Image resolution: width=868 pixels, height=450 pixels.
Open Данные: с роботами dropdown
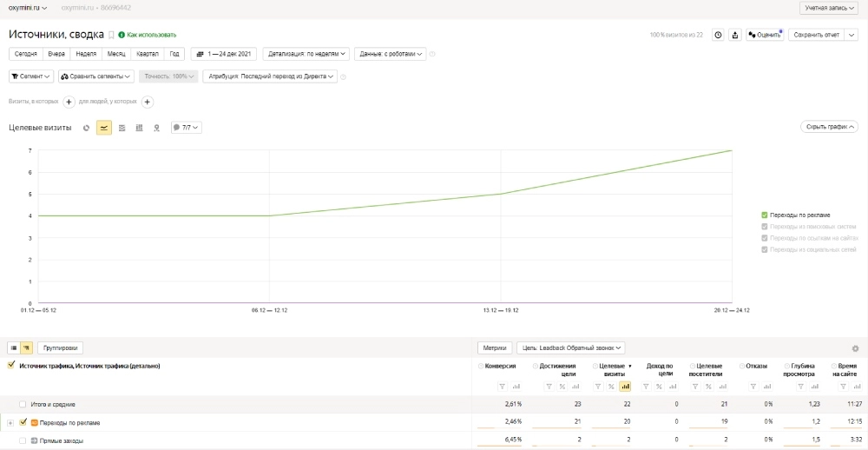click(391, 55)
